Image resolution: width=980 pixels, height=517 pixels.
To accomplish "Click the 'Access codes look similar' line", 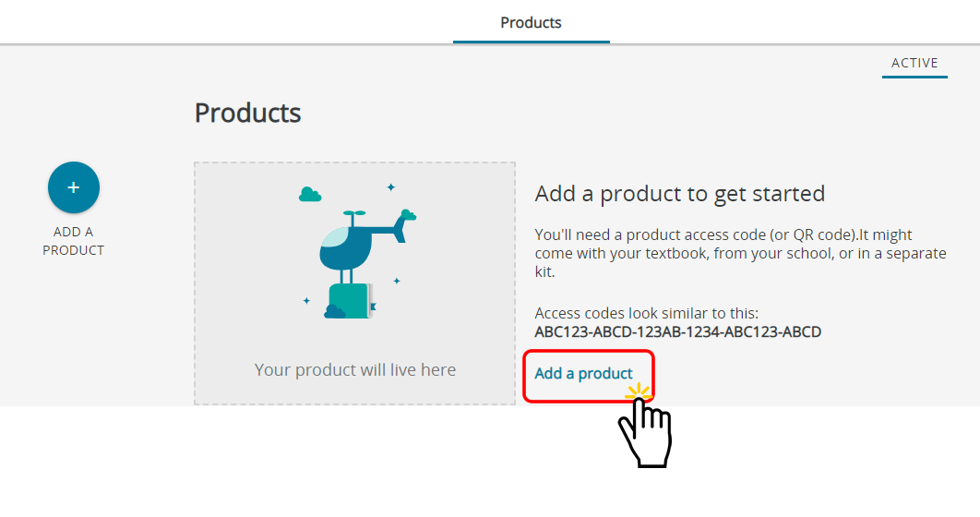I will click(647, 313).
